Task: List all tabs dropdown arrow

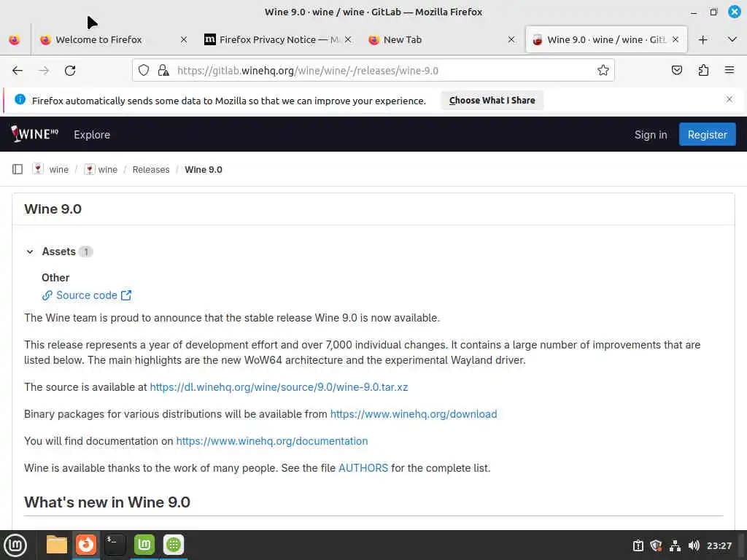Action: (732, 40)
